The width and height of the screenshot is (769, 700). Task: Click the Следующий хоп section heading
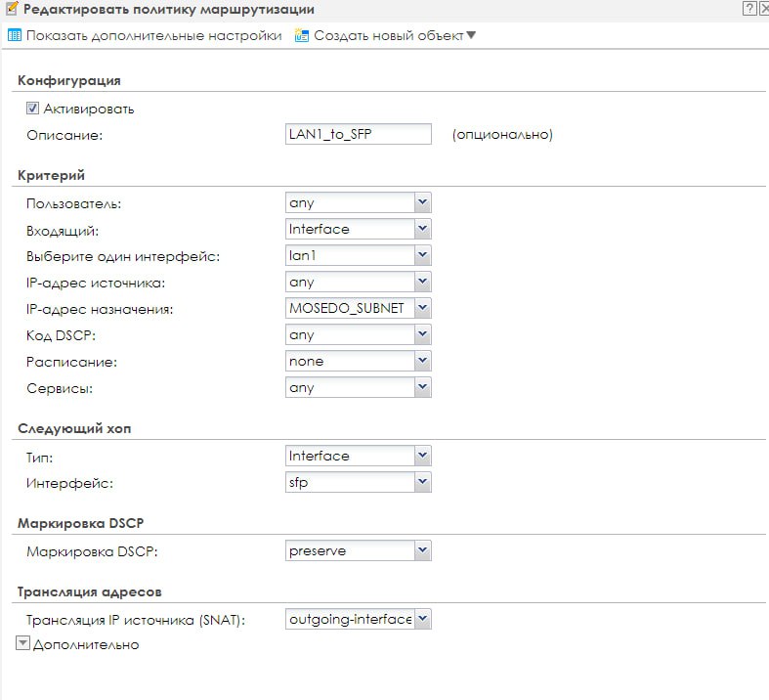coord(74,428)
